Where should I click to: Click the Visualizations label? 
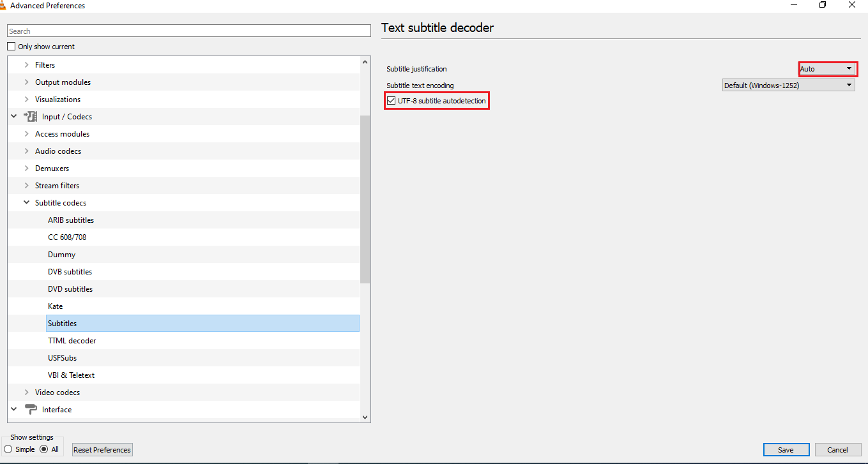[x=57, y=100]
